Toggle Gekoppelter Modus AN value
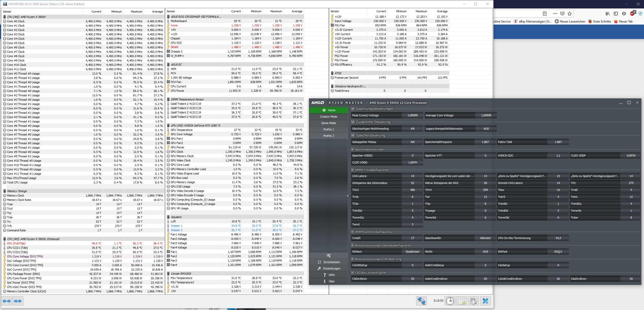The image size is (644, 310). [412, 142]
